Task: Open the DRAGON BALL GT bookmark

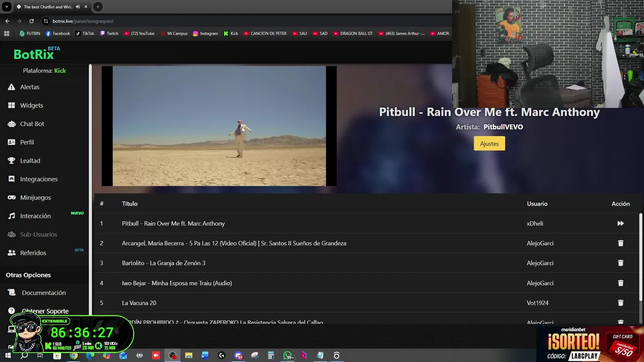Action: point(353,34)
